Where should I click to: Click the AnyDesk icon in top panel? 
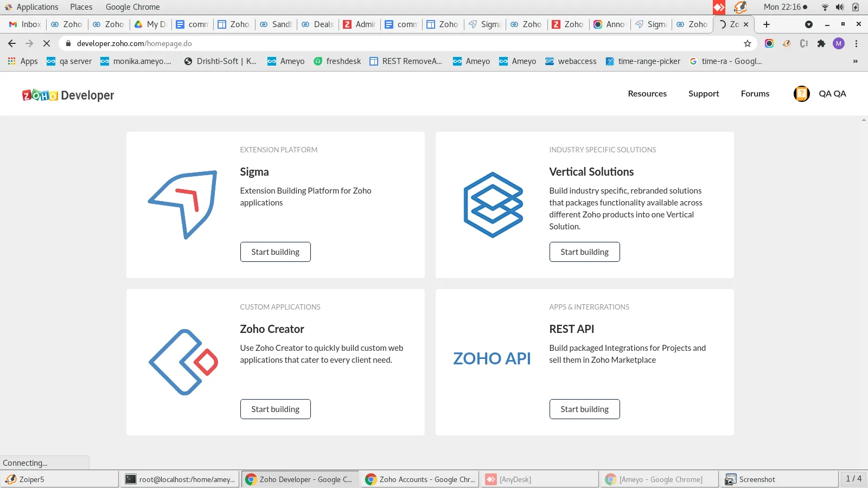(x=719, y=7)
